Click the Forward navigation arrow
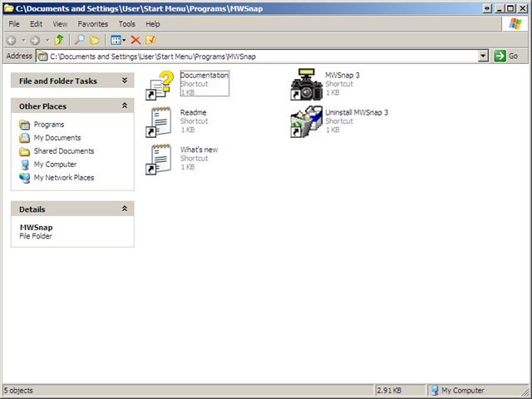The height and width of the screenshot is (399, 532). [35, 40]
